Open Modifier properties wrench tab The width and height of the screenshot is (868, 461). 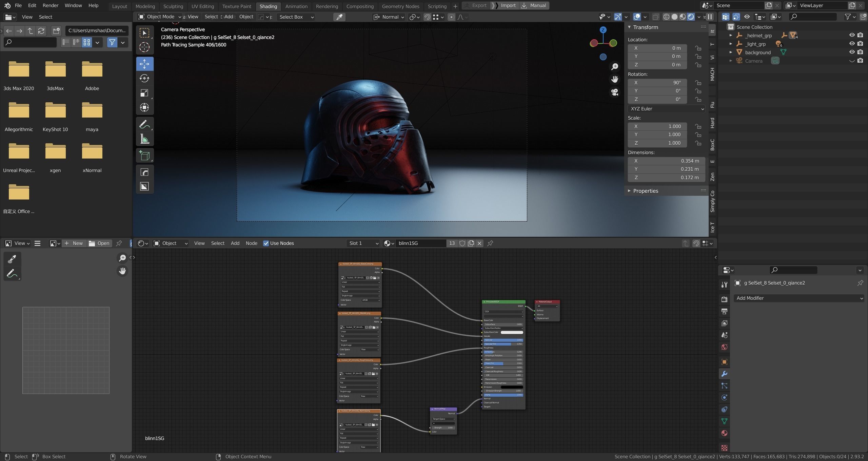pyautogui.click(x=724, y=374)
